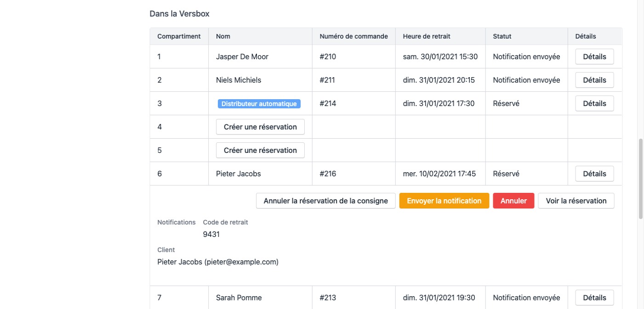Create a reservation in compartment 4

(260, 127)
